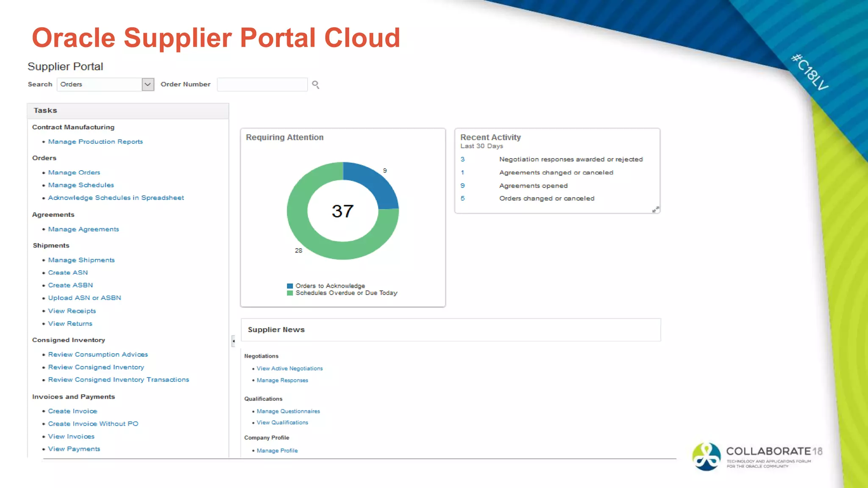Image resolution: width=868 pixels, height=488 pixels.
Task: Click 'Orders changed or canceled' text
Action: tap(547, 198)
